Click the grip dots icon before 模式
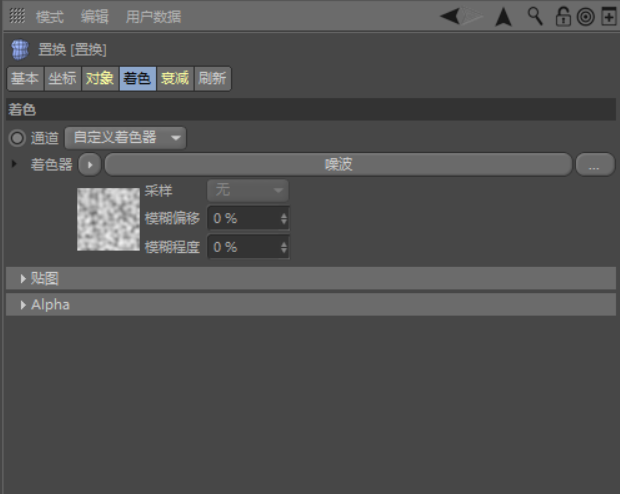This screenshot has height=494, width=620. point(17,16)
